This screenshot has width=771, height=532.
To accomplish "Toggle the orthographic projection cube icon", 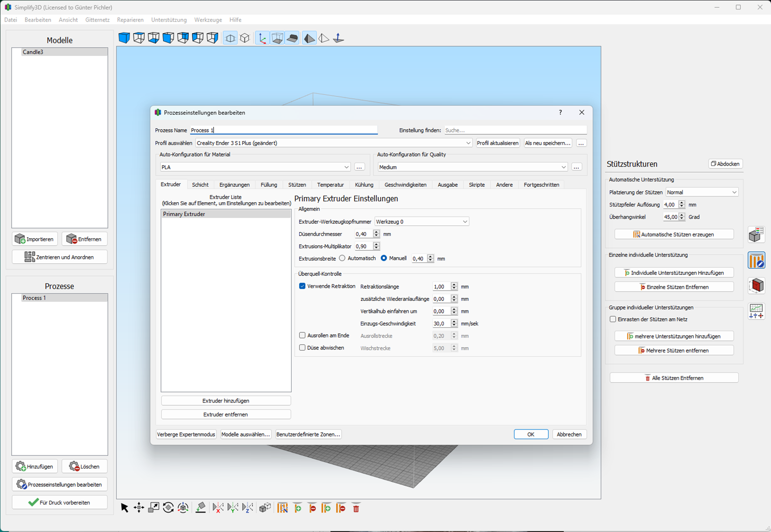I will pyautogui.click(x=245, y=38).
